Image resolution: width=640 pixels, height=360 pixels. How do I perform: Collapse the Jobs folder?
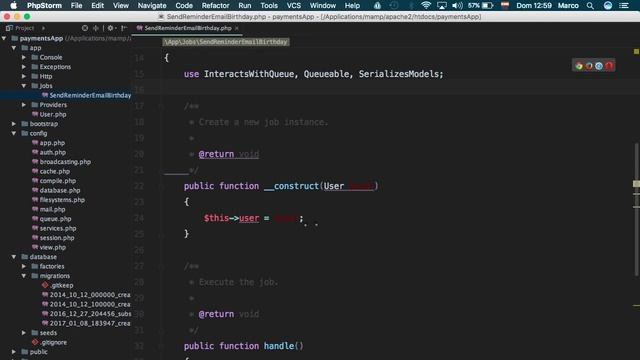pos(24,86)
